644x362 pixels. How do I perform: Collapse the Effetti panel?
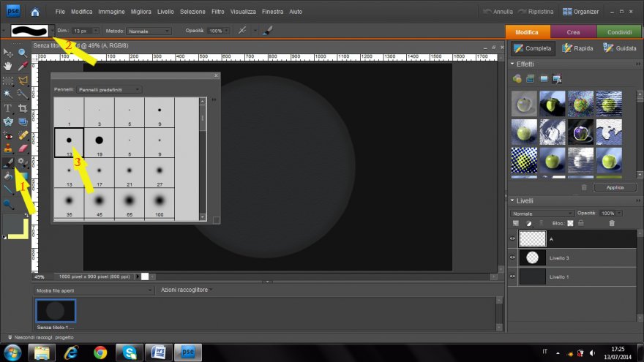pos(512,64)
